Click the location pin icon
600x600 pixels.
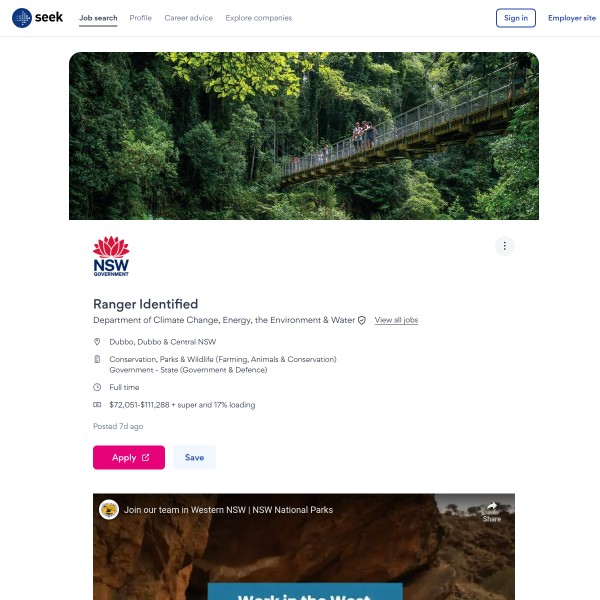point(97,341)
